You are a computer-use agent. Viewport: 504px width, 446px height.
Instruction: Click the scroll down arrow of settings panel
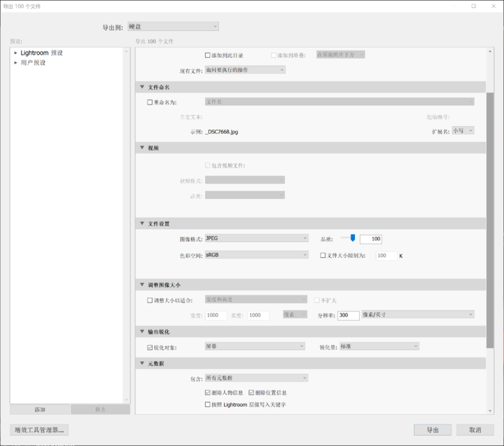pyautogui.click(x=490, y=411)
